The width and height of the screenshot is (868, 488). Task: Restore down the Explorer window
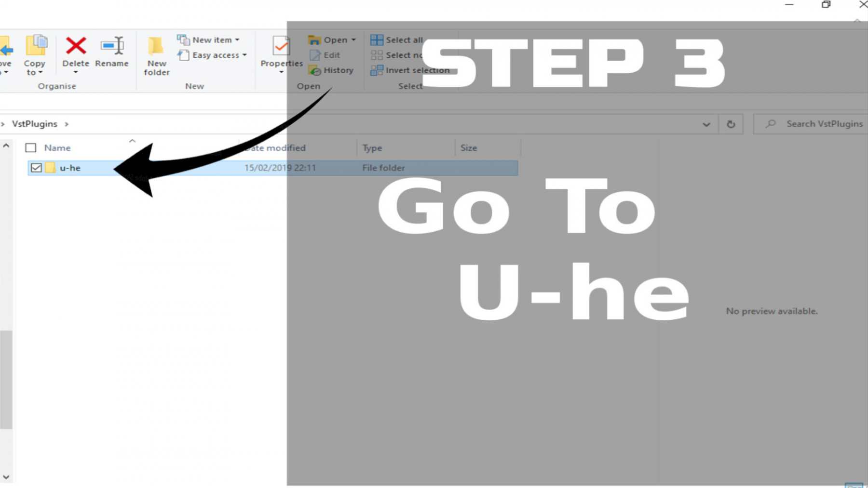click(826, 4)
